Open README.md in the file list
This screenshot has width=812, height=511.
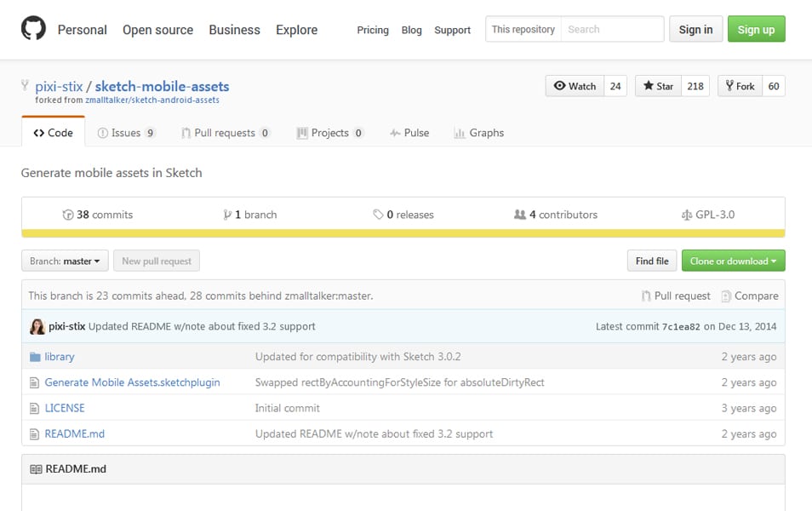tap(75, 433)
